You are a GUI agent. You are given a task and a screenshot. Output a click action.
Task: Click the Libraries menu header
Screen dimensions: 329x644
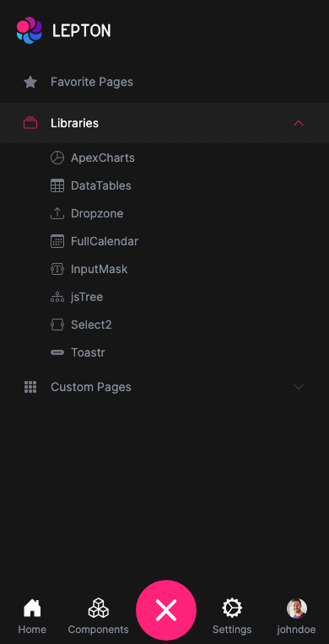[x=164, y=123]
